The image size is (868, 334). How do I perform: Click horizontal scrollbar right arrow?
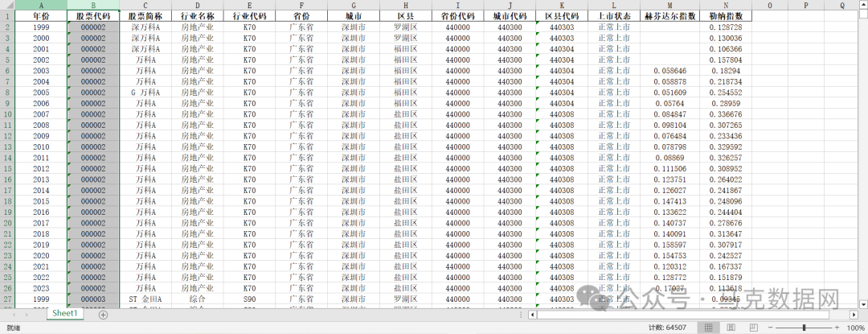[x=853, y=315]
